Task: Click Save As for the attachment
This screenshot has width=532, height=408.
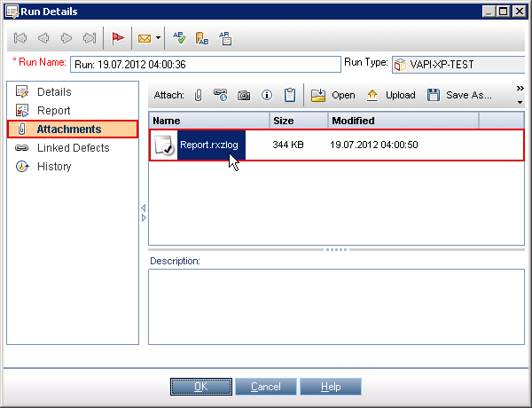Action: tap(459, 96)
